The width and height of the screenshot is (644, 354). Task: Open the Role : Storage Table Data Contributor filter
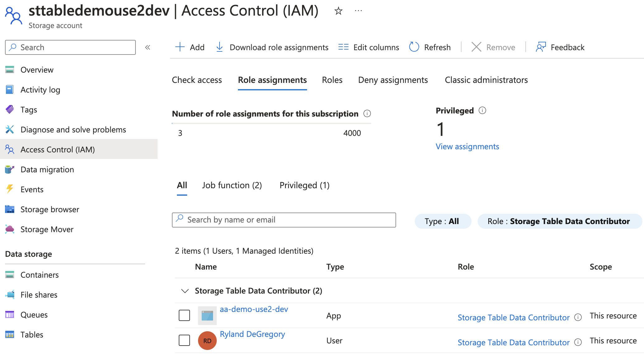560,221
